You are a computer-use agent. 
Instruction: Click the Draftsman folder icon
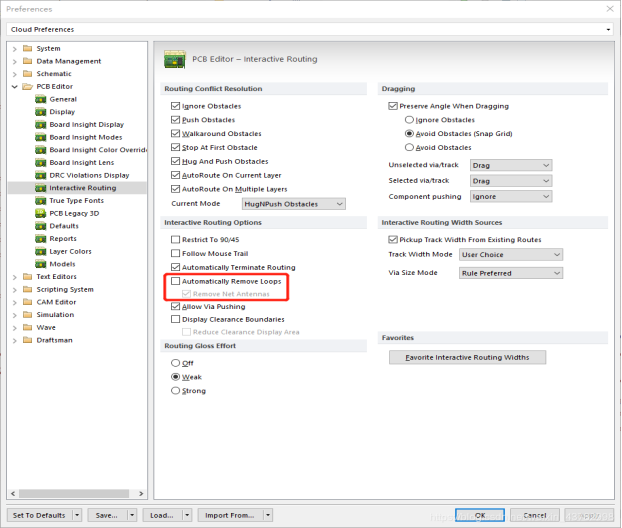(x=28, y=339)
